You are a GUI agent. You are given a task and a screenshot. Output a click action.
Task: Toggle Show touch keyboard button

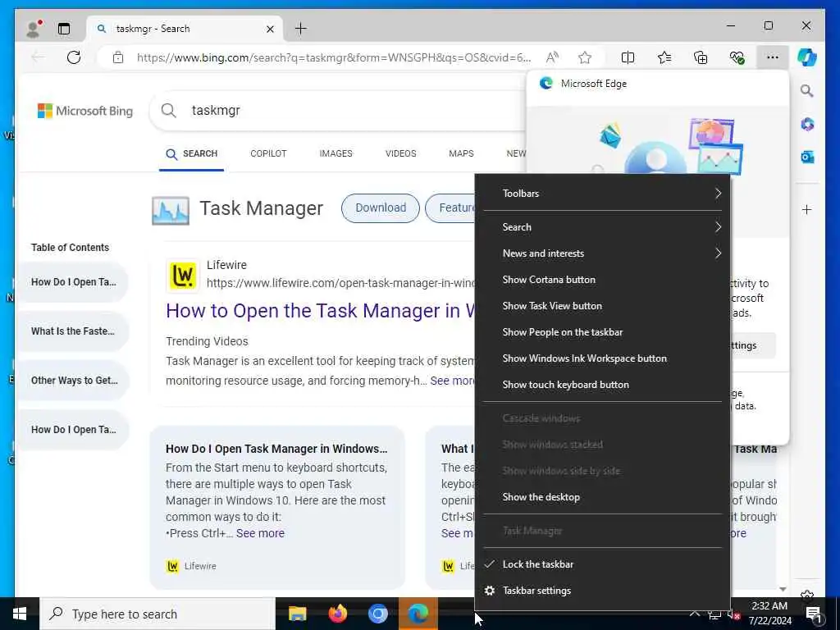pyautogui.click(x=603, y=385)
